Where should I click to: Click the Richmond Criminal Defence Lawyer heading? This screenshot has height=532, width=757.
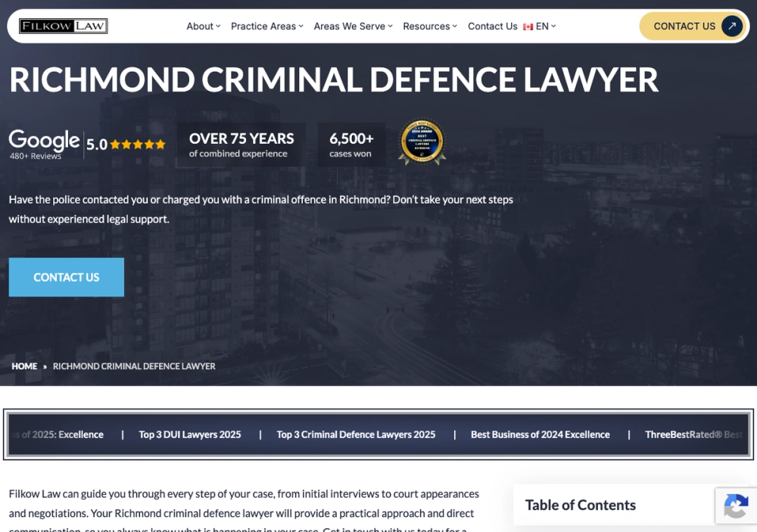click(x=334, y=79)
